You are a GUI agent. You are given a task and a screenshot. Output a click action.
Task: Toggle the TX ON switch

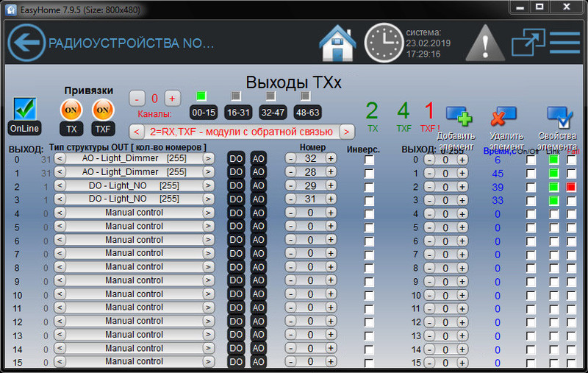pos(71,110)
